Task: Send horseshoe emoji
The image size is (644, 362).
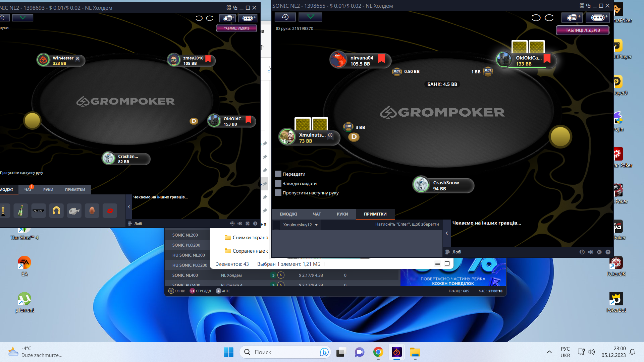Action: pos(56,210)
